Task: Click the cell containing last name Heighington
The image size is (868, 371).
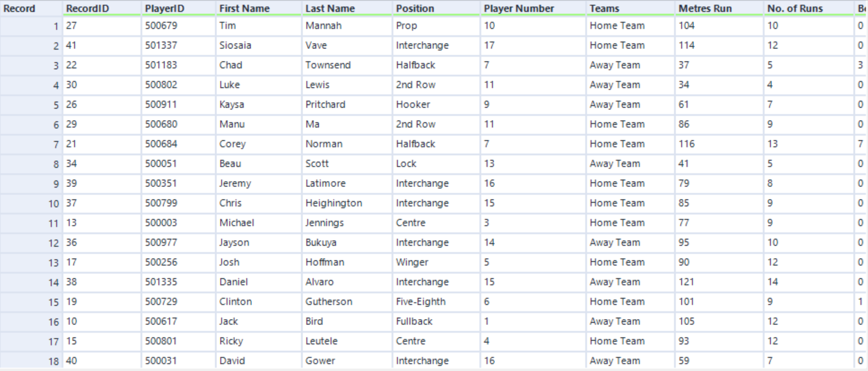Action: click(x=334, y=203)
